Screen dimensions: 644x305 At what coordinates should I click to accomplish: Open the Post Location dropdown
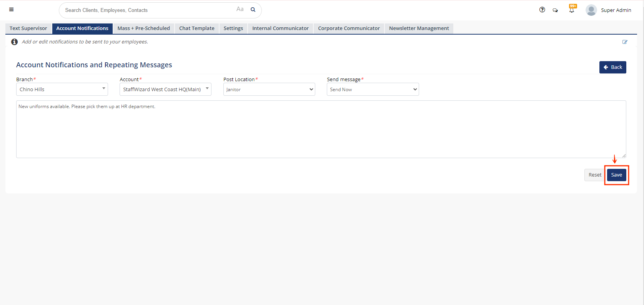[x=269, y=90]
